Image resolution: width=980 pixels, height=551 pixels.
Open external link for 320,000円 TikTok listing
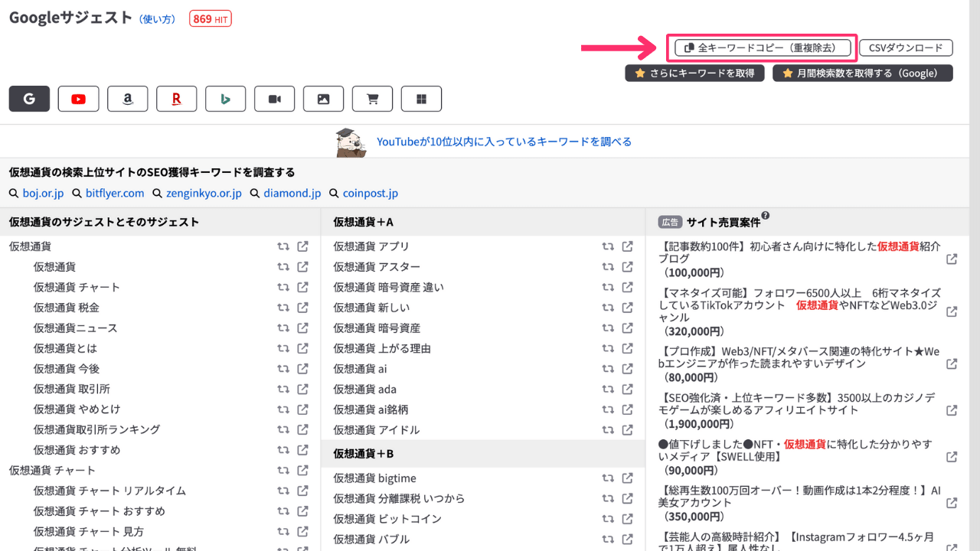[952, 312]
